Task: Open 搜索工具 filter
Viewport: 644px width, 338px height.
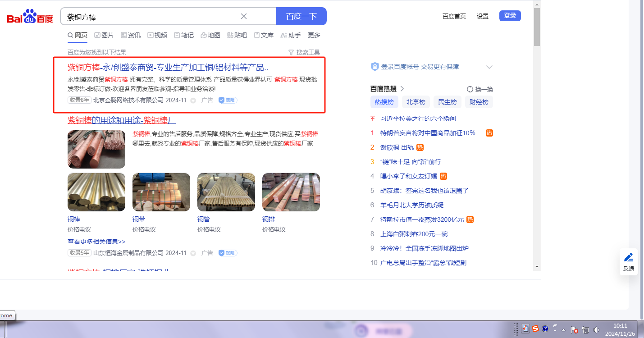Action: 304,52
